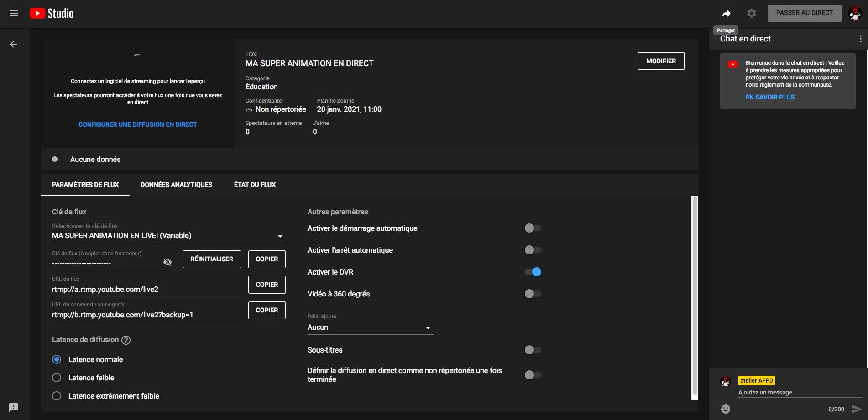The height and width of the screenshot is (420, 868).
Task: Open the hamburger navigation menu
Action: (x=14, y=13)
